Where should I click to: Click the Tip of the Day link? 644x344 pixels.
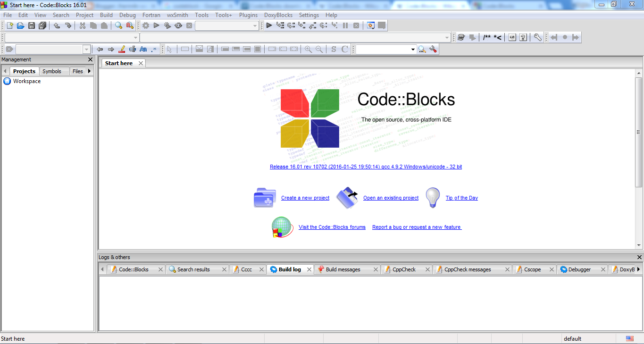[x=461, y=198]
